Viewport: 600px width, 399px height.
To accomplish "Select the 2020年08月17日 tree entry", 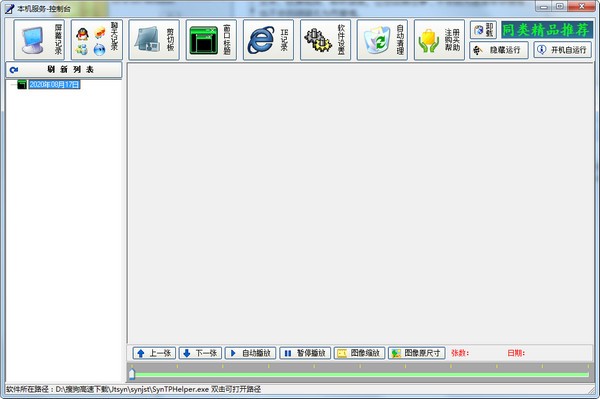I will (x=54, y=85).
